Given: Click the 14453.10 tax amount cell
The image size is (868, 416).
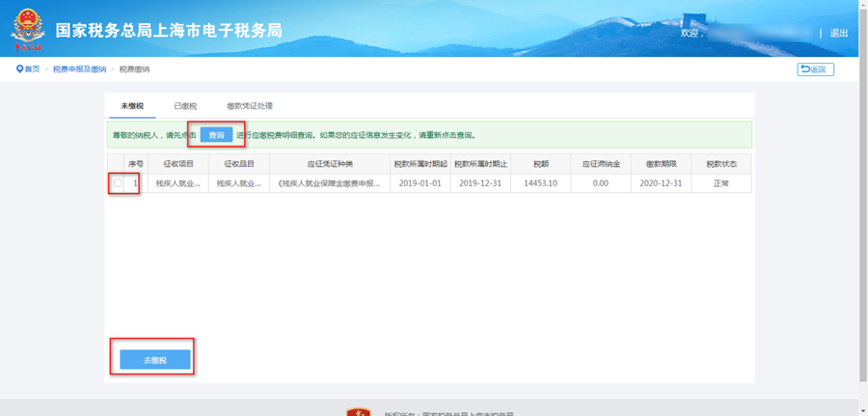Looking at the screenshot, I should (x=539, y=183).
